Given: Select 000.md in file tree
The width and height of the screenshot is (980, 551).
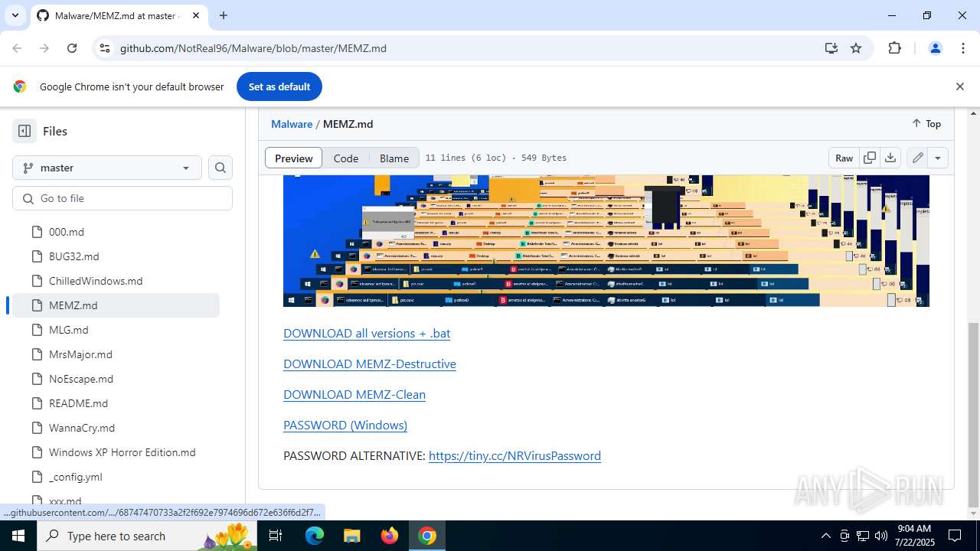Looking at the screenshot, I should click(x=116, y=232).
